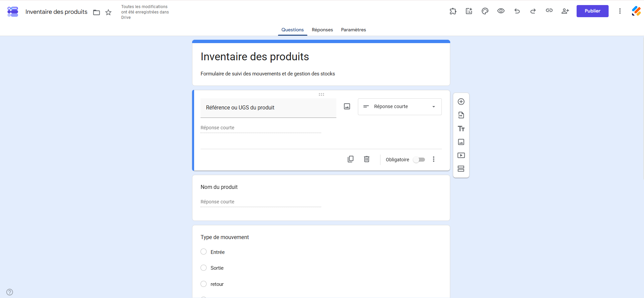Copy the form link icon
The height and width of the screenshot is (298, 644).
point(549,11)
